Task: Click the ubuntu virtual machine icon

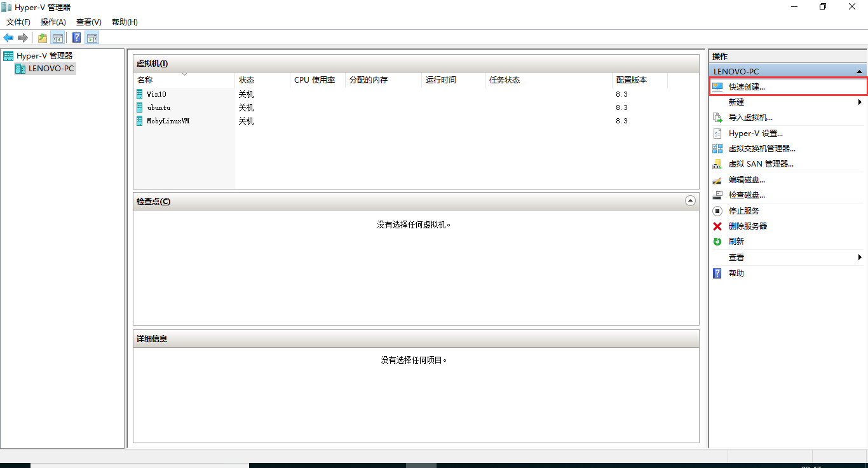Action: click(140, 107)
